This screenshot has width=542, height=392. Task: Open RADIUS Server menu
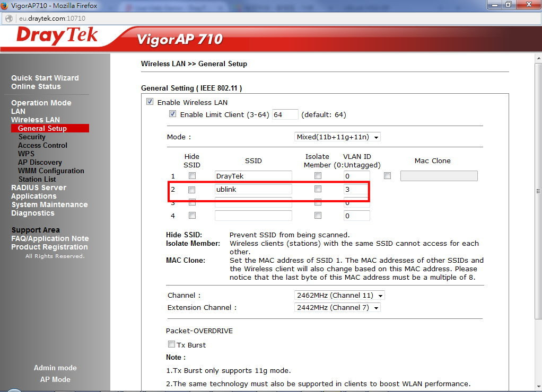[x=39, y=188]
